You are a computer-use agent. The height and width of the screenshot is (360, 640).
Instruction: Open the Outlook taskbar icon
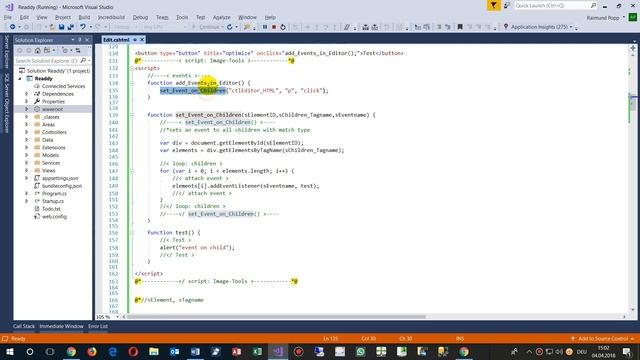coord(175,351)
